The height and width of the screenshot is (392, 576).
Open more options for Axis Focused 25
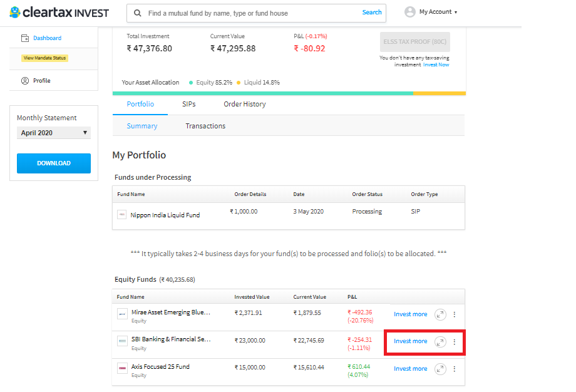(455, 369)
